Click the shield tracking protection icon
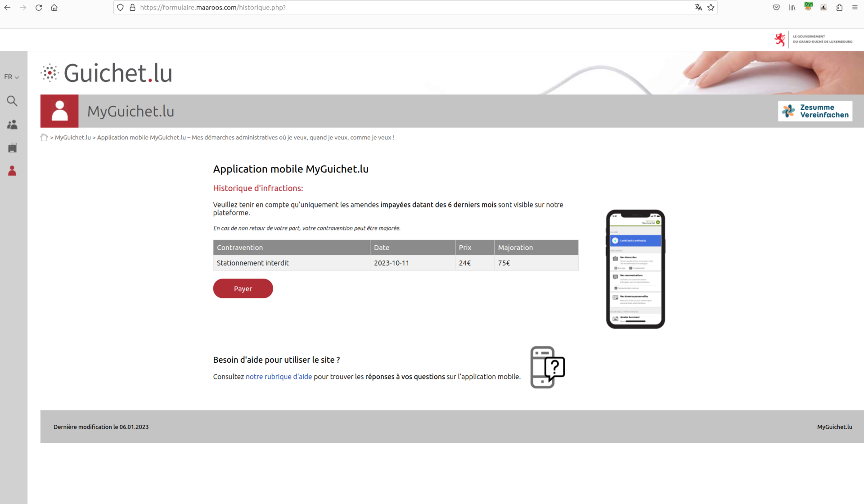This screenshot has width=864, height=504. pos(120,8)
